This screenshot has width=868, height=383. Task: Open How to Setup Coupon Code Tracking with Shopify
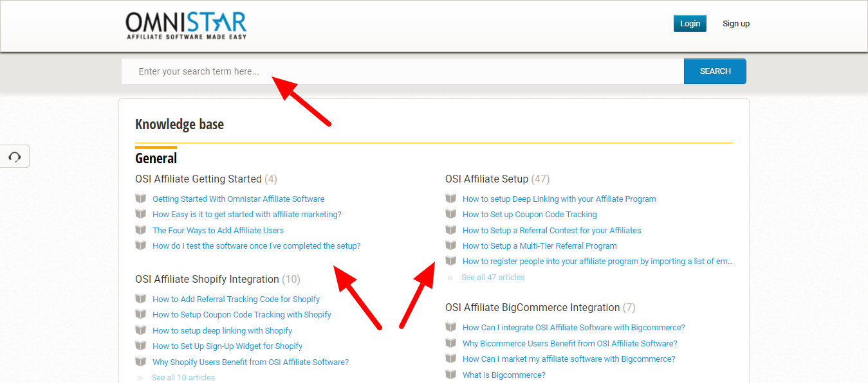[x=242, y=315]
